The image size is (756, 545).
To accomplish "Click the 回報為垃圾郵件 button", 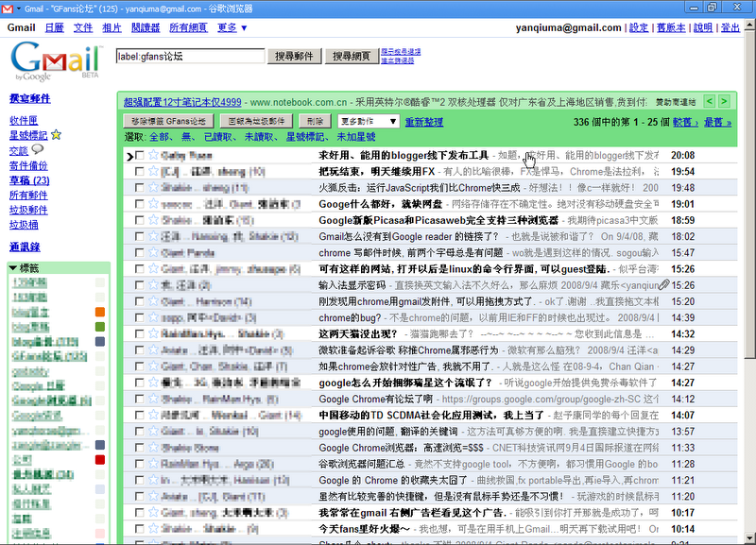I will (x=256, y=121).
